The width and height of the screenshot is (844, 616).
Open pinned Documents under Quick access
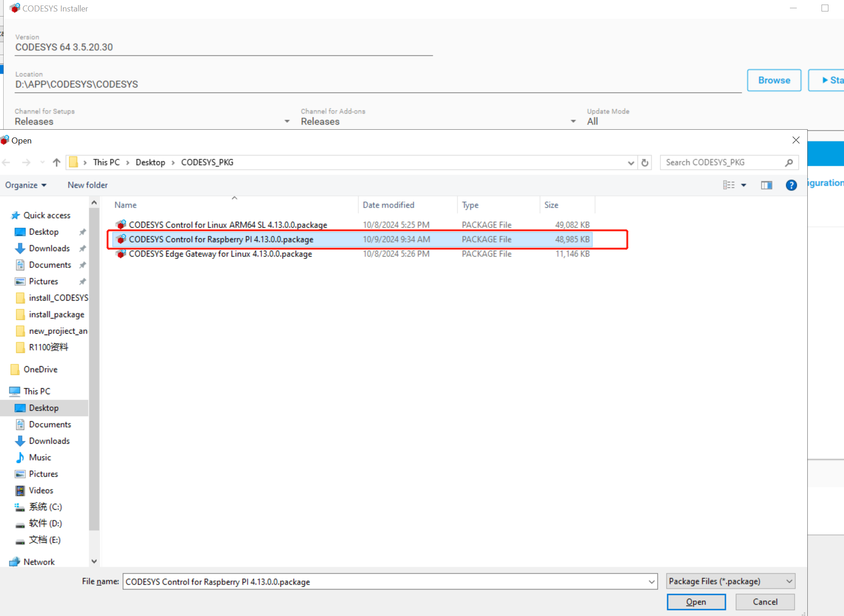click(x=50, y=265)
